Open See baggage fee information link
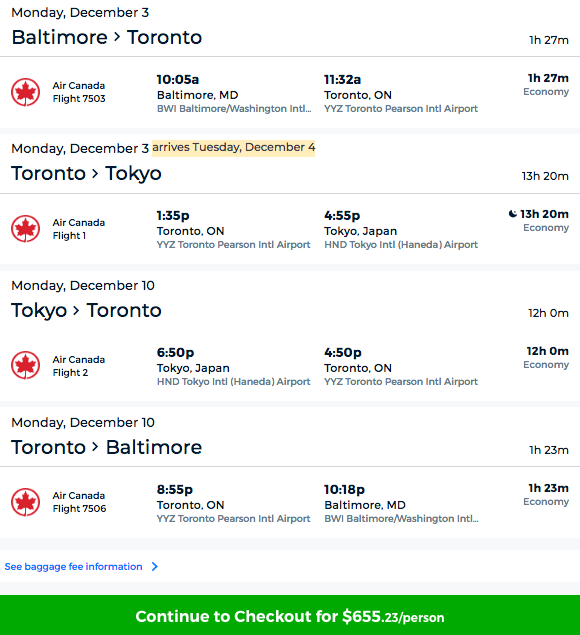Screen dimensions: 580x635 (73, 567)
